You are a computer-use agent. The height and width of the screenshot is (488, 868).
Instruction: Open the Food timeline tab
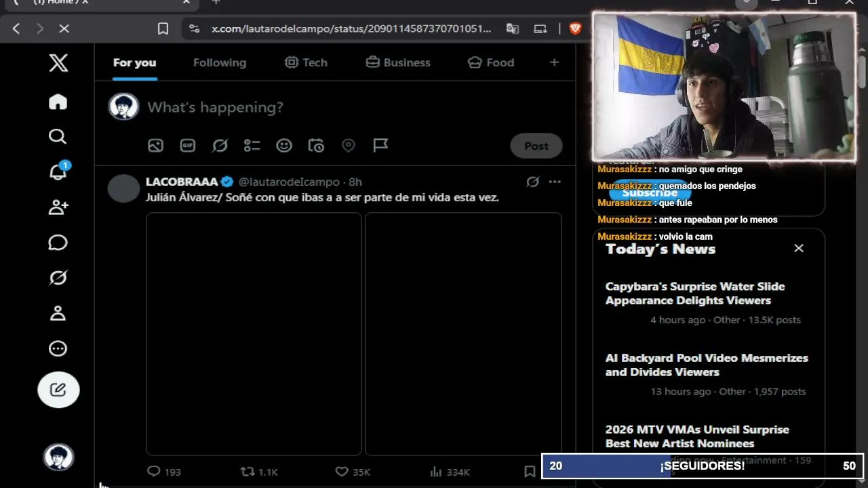point(491,62)
